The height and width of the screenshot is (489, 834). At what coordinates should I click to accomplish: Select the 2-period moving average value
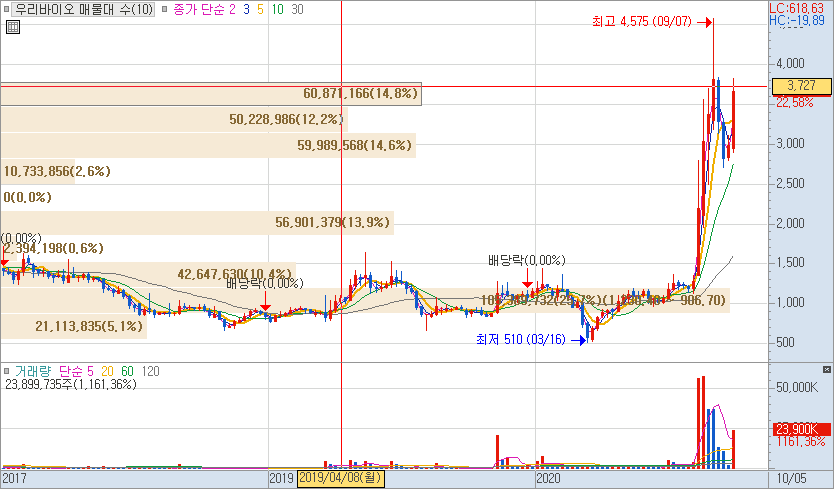click(x=232, y=10)
